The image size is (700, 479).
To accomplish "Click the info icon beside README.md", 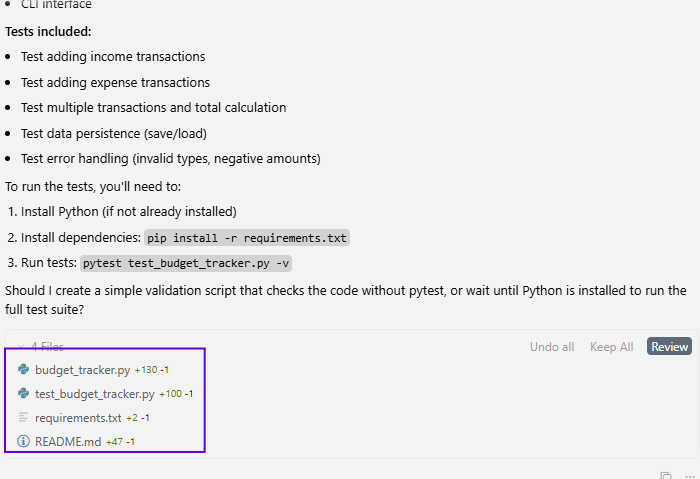I will tap(23, 441).
